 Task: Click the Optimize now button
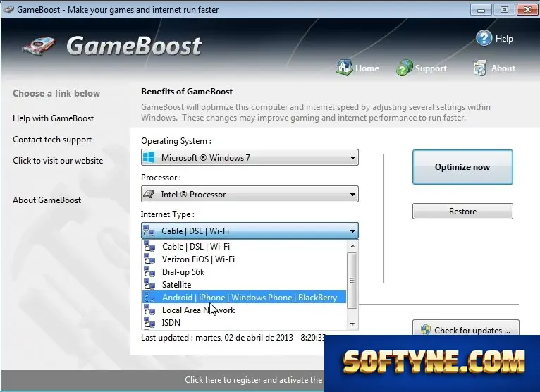(x=462, y=167)
